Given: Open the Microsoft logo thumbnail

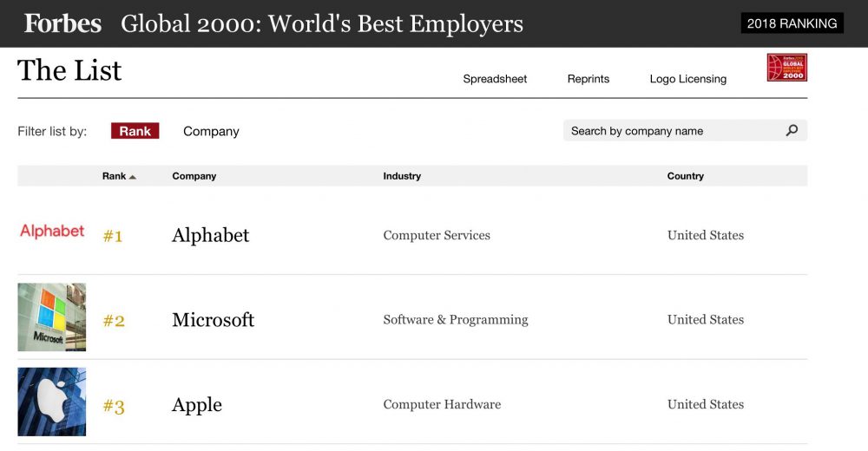Looking at the screenshot, I should (52, 317).
